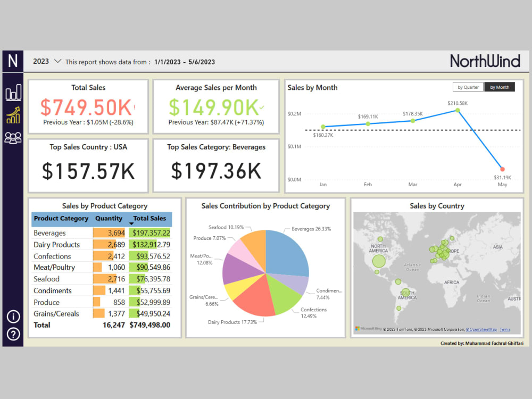532x399 pixels.
Task: Select the bar chart page icon in sidebar
Action: tap(13, 92)
